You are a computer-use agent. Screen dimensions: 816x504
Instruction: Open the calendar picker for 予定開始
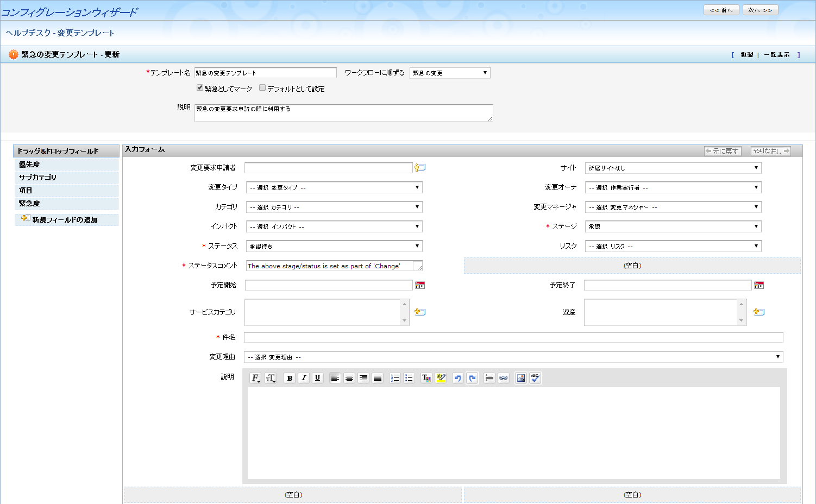[x=420, y=285]
